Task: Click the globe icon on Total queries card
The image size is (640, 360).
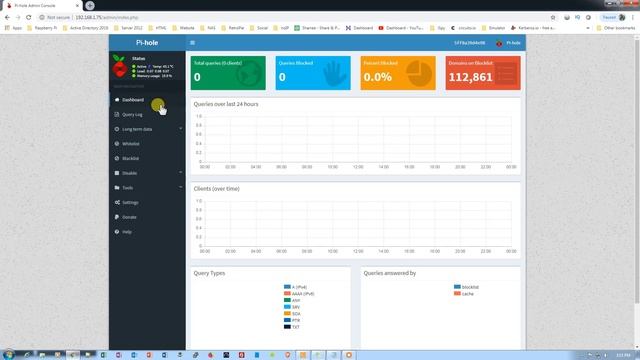Action: point(249,73)
